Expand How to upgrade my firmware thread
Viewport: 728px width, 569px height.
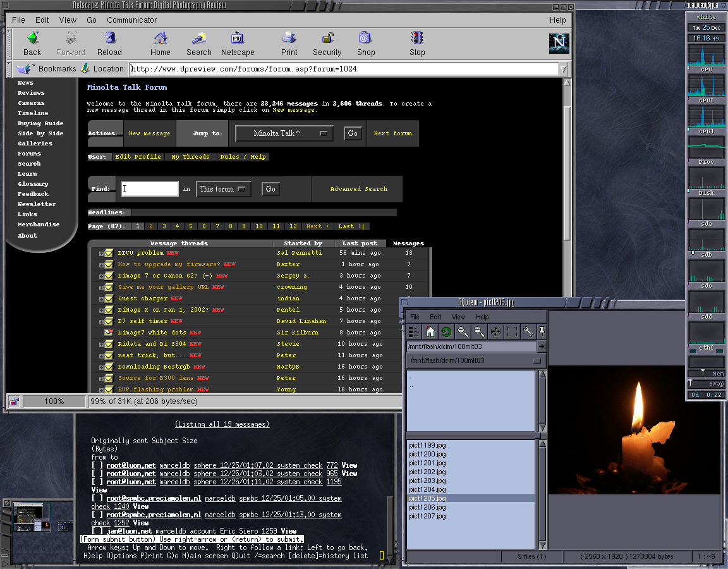pyautogui.click(x=100, y=265)
